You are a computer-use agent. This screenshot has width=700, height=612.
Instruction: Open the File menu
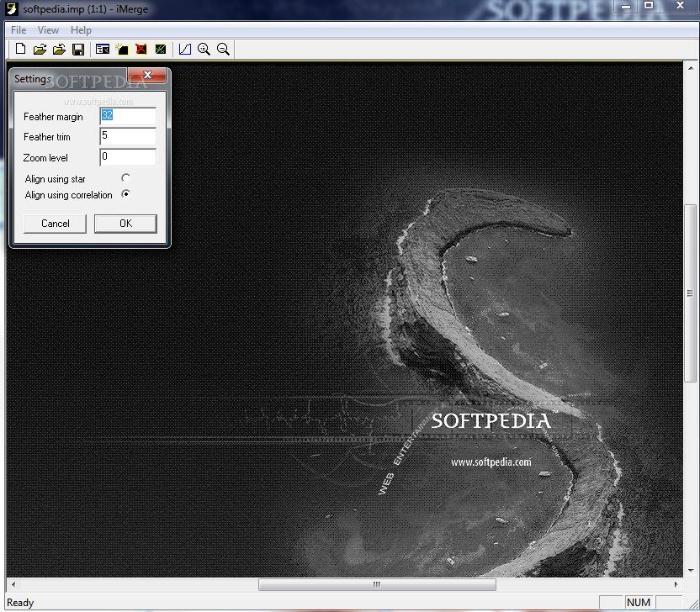pos(19,30)
